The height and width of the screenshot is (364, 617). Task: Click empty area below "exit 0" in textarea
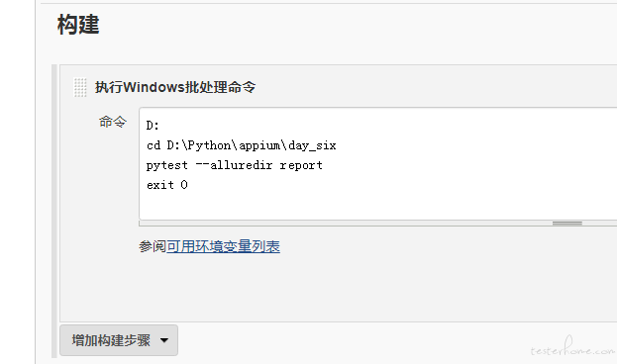[377, 206]
